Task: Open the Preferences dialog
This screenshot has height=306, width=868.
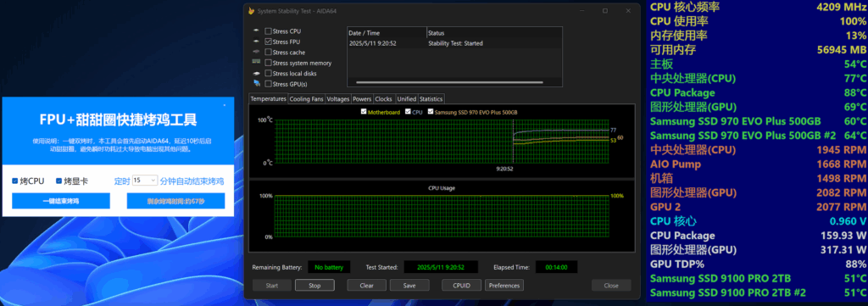Action: [504, 286]
